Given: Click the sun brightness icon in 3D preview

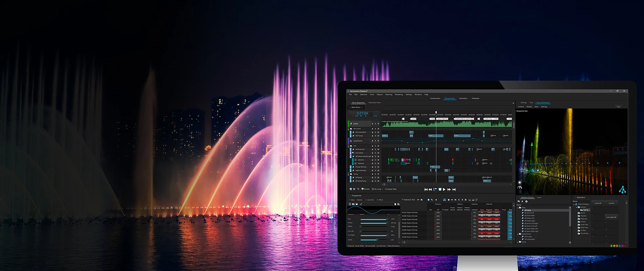Looking at the screenshot, I should [520, 183].
